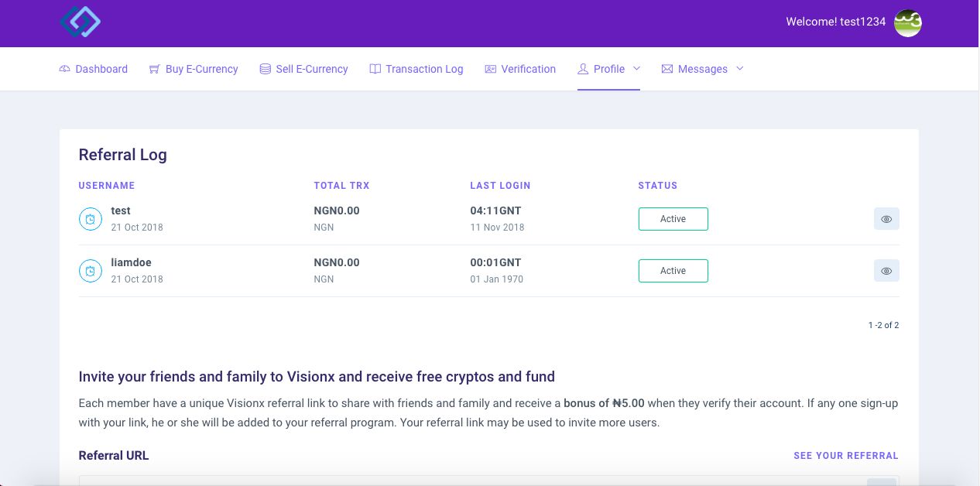The height and width of the screenshot is (486, 980).
Task: View details with eye icon for liamdoe
Action: (886, 271)
